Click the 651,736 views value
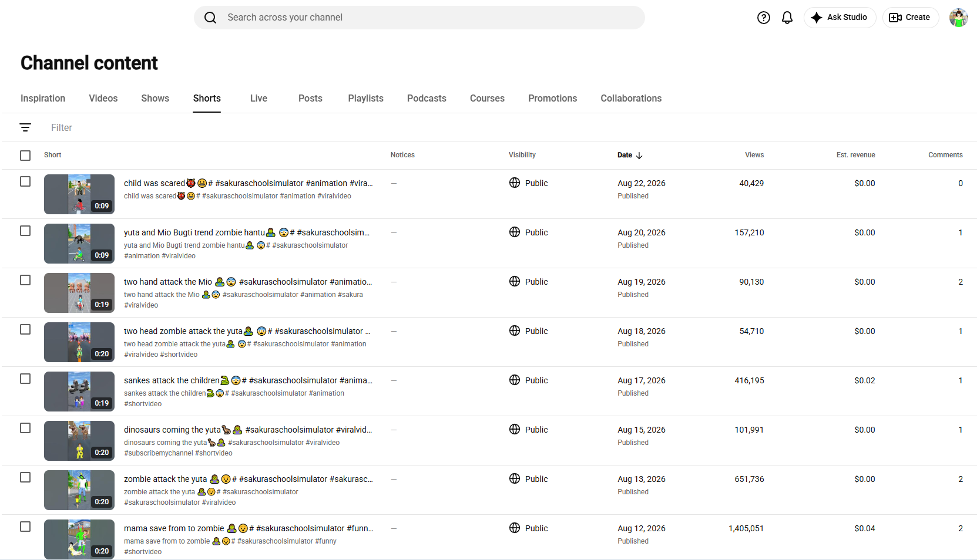 749,479
